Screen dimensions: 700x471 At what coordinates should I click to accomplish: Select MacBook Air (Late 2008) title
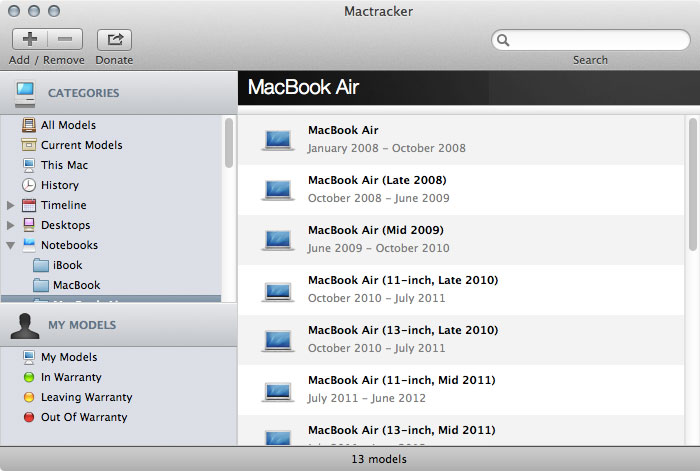point(377,180)
